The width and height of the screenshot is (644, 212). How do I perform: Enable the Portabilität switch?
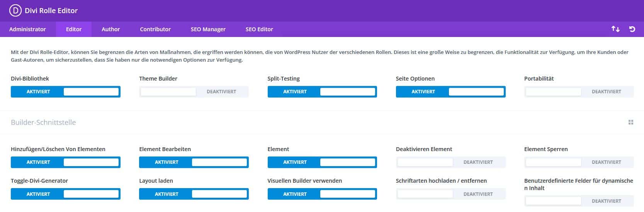(x=579, y=92)
